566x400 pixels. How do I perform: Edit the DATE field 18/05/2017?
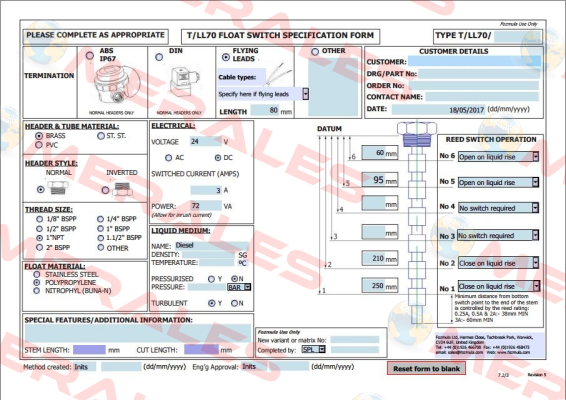(438, 109)
